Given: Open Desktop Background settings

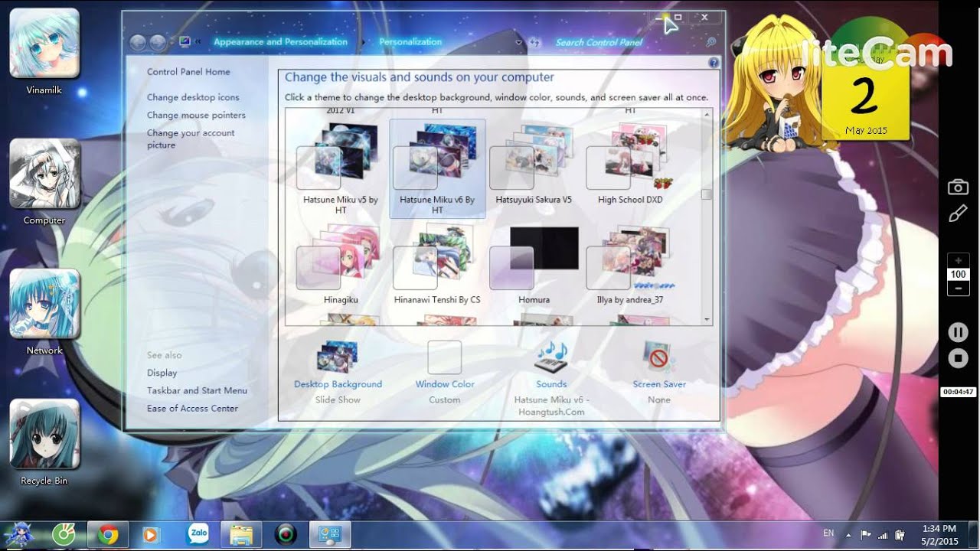Looking at the screenshot, I should (x=338, y=373).
